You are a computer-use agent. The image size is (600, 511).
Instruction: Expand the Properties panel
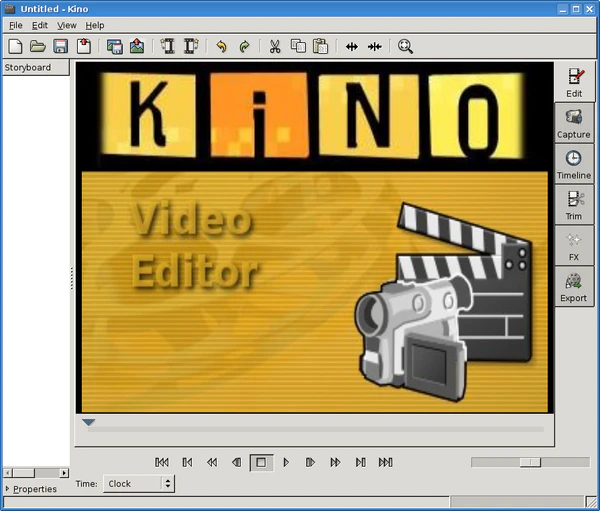tap(34, 489)
